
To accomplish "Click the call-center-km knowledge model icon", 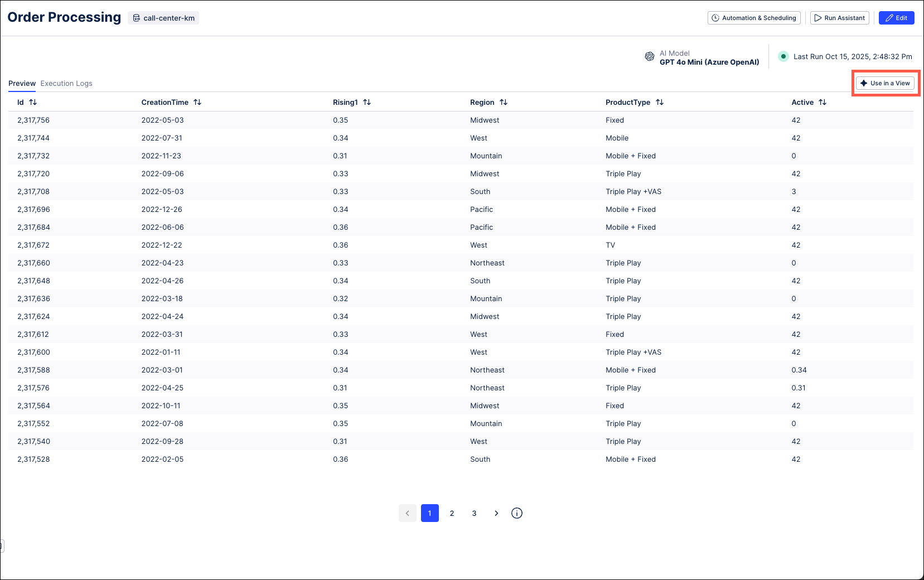I will 136,18.
